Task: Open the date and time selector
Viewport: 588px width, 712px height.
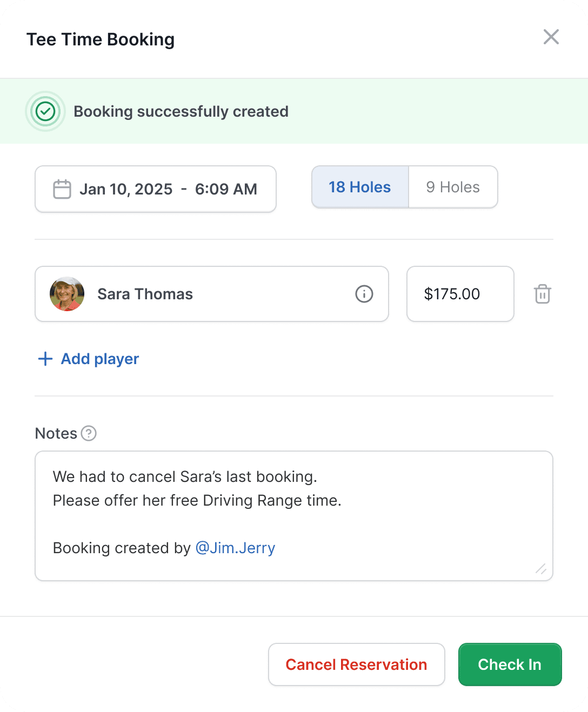Action: [x=156, y=189]
